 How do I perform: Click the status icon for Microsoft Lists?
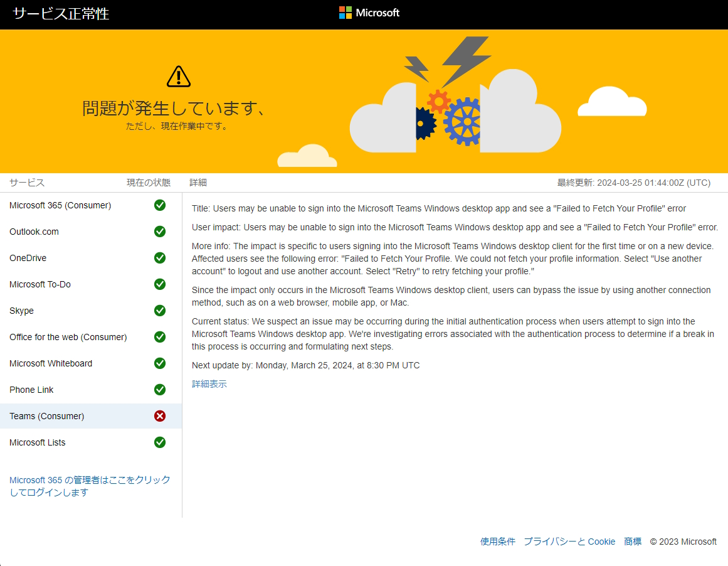pos(160,442)
